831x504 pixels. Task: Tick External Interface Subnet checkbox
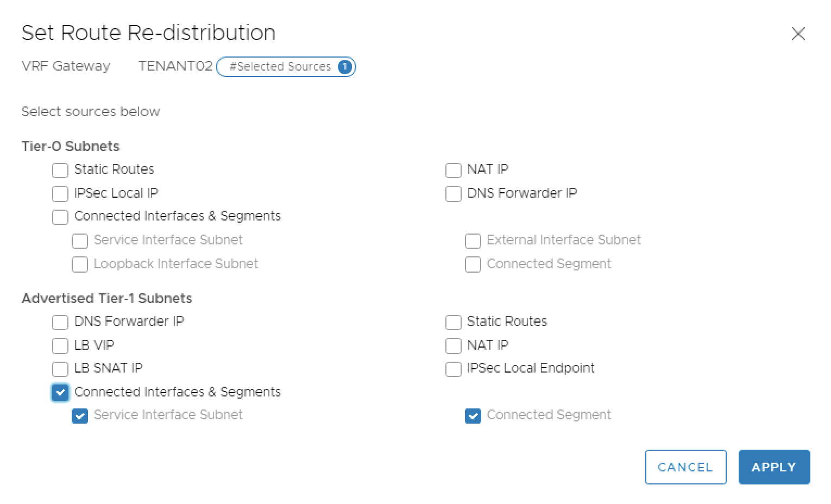pyautogui.click(x=473, y=241)
